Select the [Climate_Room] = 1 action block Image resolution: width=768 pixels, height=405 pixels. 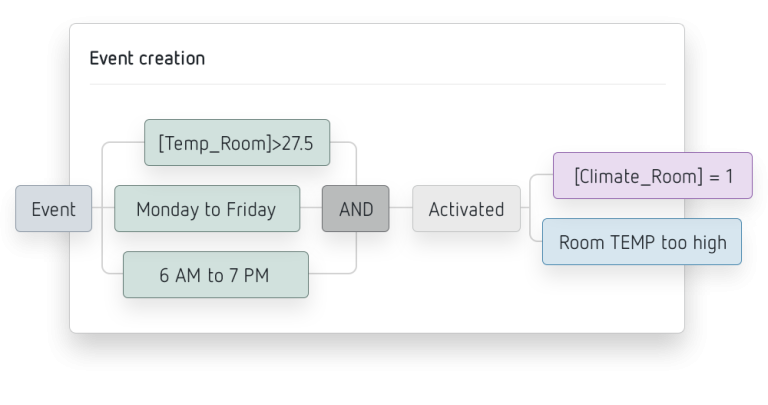point(653,175)
